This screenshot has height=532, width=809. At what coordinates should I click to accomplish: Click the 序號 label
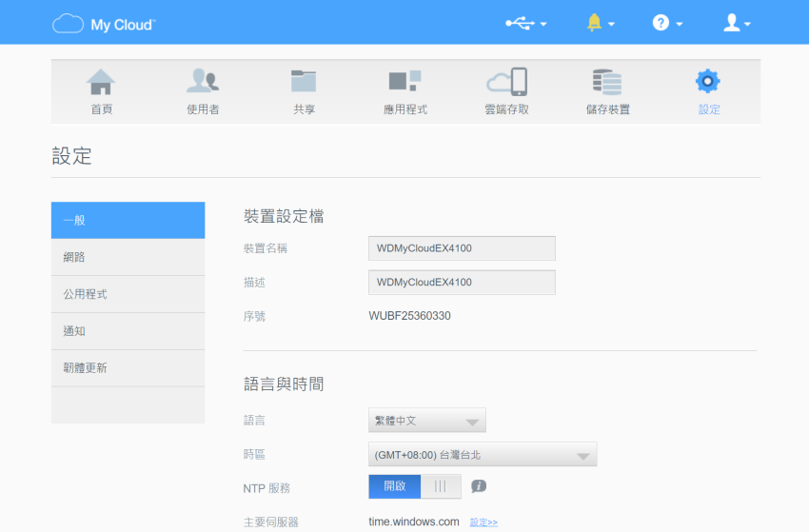click(x=254, y=316)
